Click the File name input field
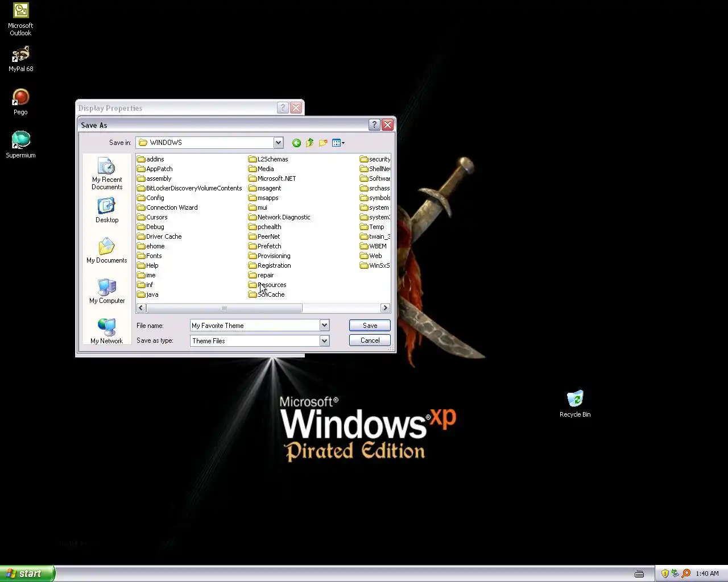Screen dimensions: 728x582 click(254, 326)
